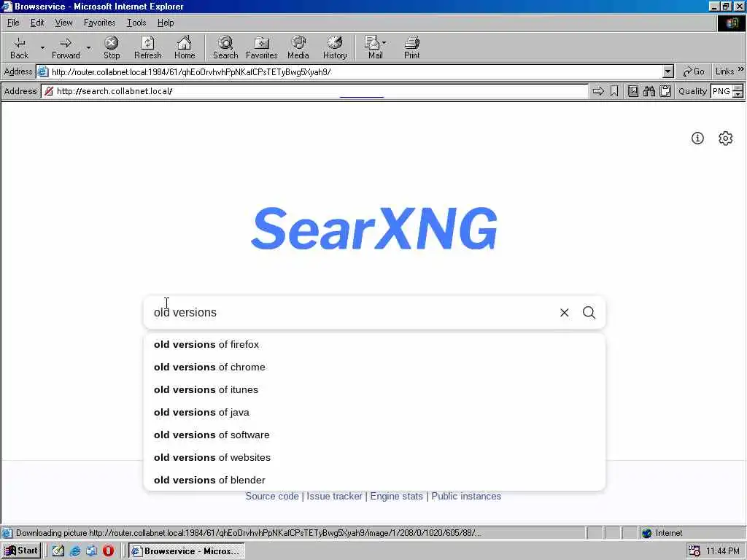Print the page with the Print button
Screen dimensions: 747x560
(411, 47)
